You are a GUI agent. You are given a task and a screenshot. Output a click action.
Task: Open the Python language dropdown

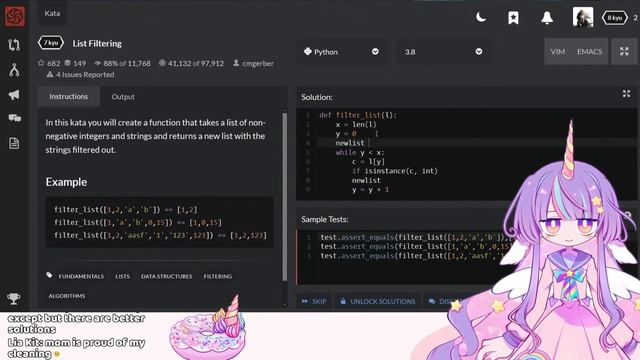pyautogui.click(x=342, y=52)
